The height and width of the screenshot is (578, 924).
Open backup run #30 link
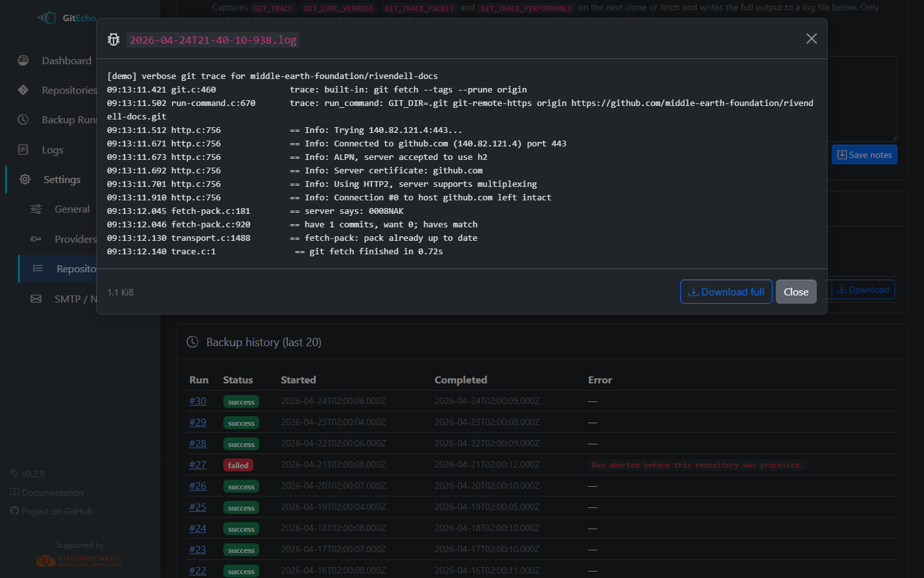[x=198, y=401]
